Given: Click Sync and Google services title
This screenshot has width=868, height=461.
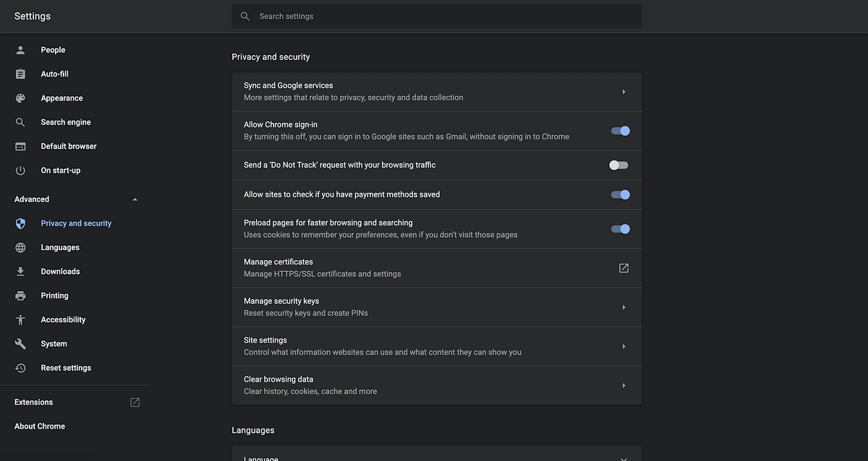Looking at the screenshot, I should [x=289, y=85].
